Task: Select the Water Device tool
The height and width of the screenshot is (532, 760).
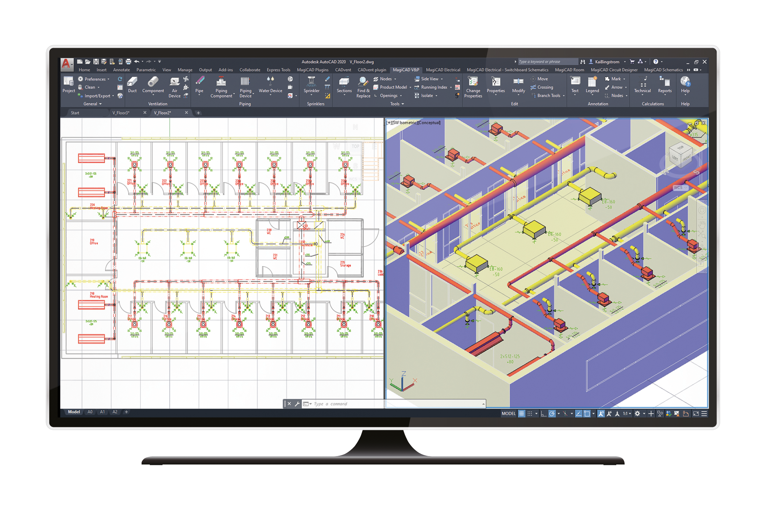Action: pos(270,85)
